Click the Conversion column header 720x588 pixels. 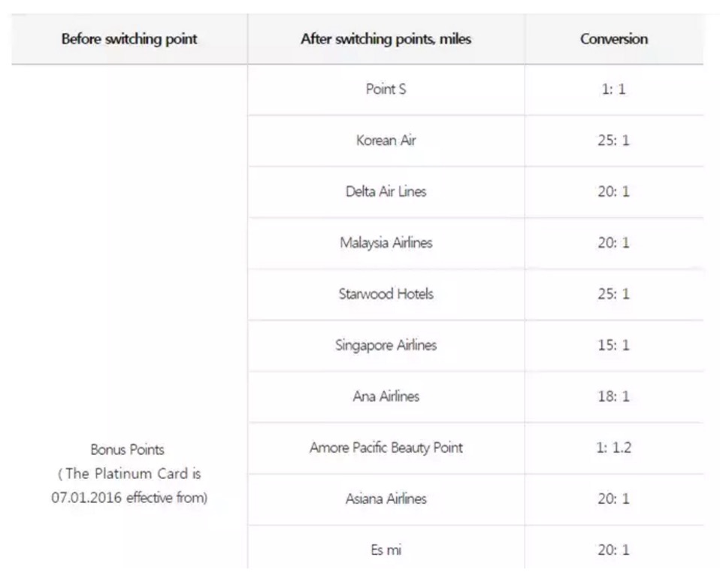614,39
